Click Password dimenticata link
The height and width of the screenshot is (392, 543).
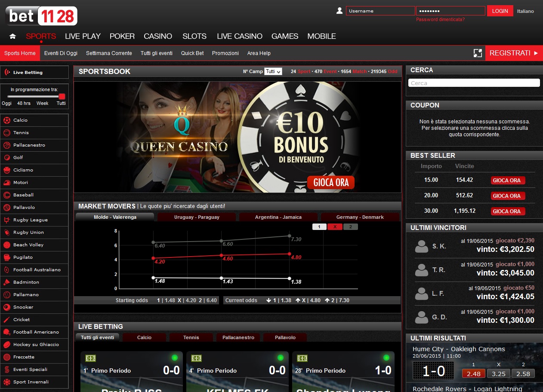[440, 19]
